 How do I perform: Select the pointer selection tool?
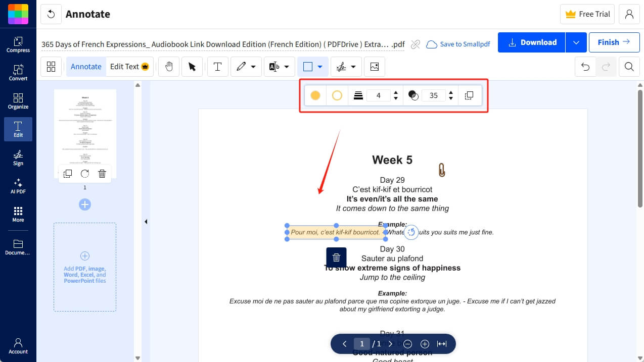click(192, 66)
